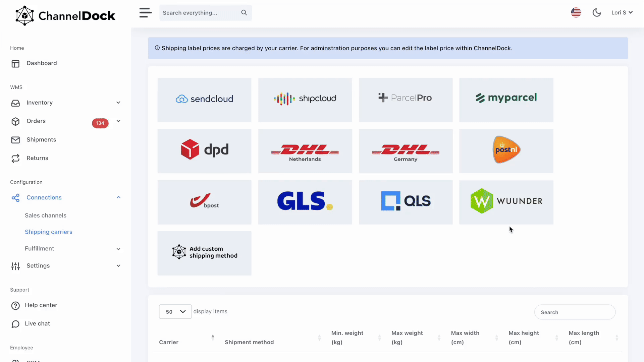The image size is (644, 362).
Task: Select the Sendcloud carrier tile
Action: (x=204, y=100)
